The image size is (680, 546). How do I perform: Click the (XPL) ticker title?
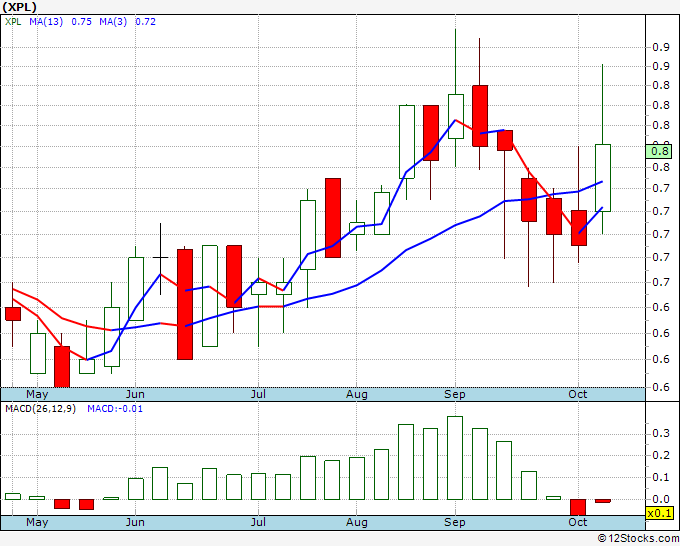click(x=20, y=6)
